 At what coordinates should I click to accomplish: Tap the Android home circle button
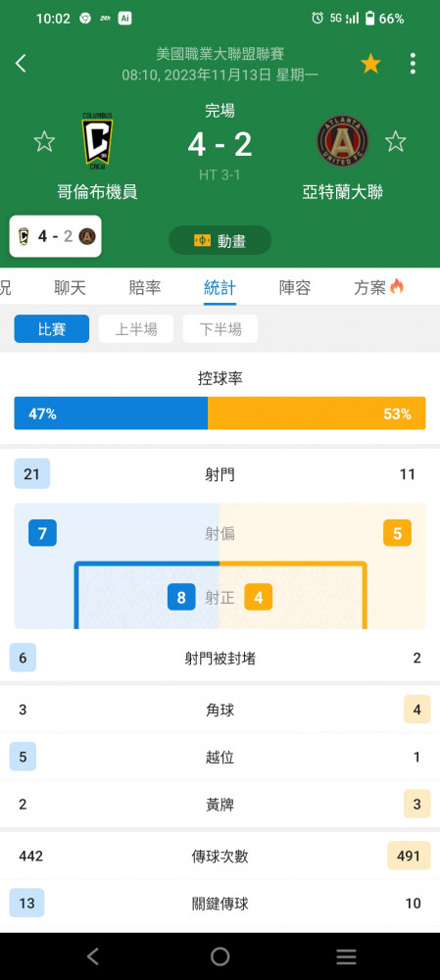click(x=220, y=956)
